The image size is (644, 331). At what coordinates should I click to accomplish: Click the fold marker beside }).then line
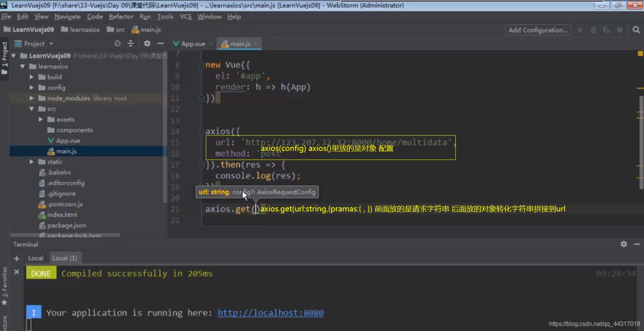tap(201, 164)
